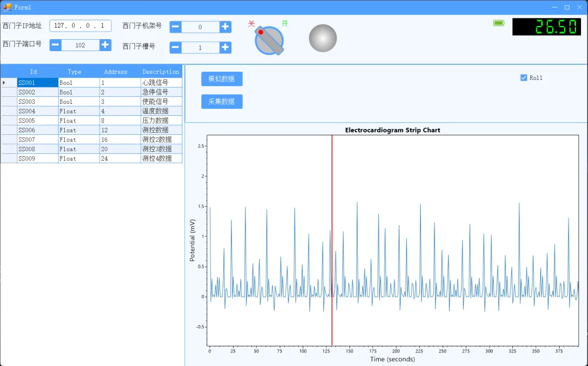588x366 pixels.
Task: Click the Form1 application icon in title bar
Action: [x=7, y=7]
